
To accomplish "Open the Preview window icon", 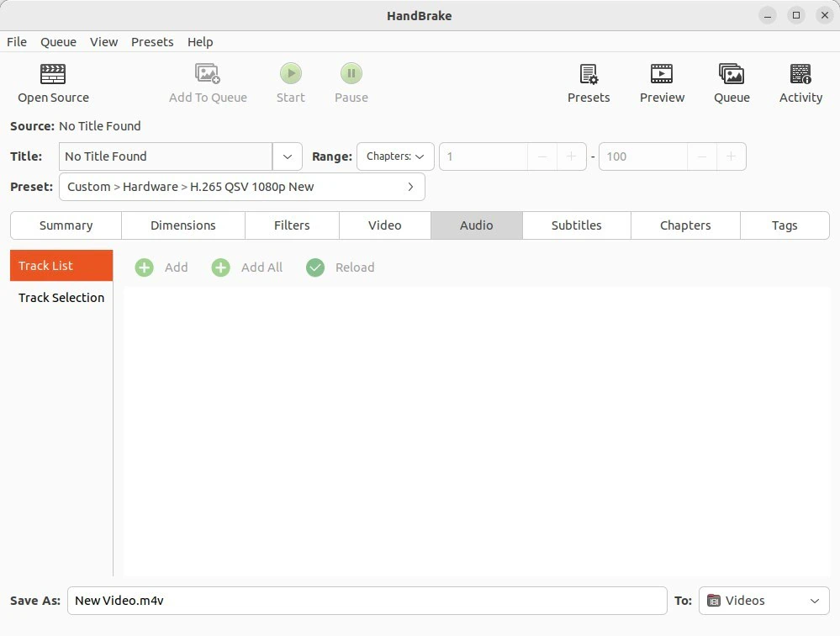I will point(662,74).
